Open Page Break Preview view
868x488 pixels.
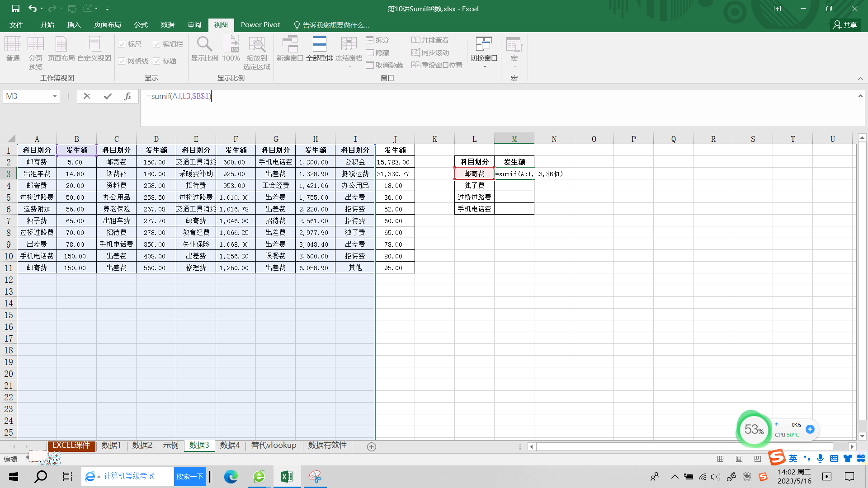tap(36, 53)
